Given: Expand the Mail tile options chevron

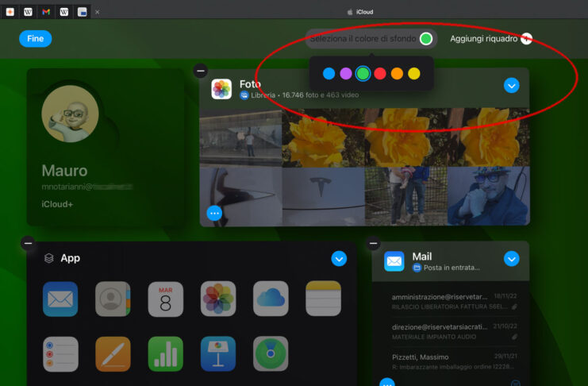Looking at the screenshot, I should tap(512, 259).
